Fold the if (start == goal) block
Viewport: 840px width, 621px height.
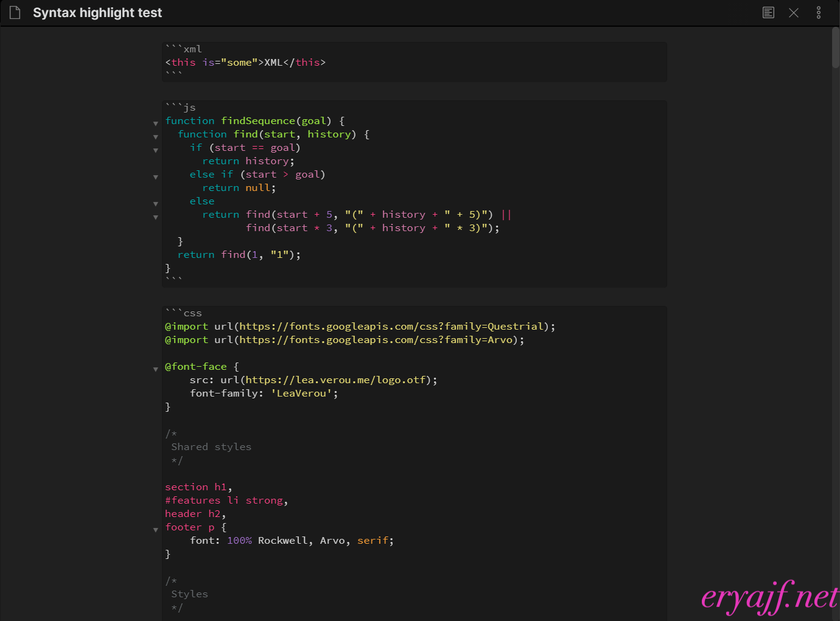(156, 150)
